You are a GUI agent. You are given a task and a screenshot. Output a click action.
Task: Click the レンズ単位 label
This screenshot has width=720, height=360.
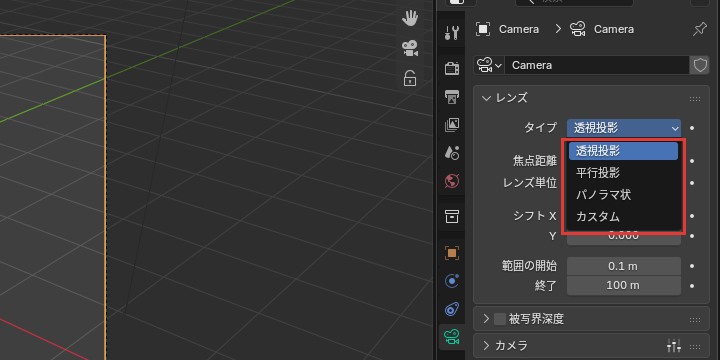pyautogui.click(x=530, y=183)
